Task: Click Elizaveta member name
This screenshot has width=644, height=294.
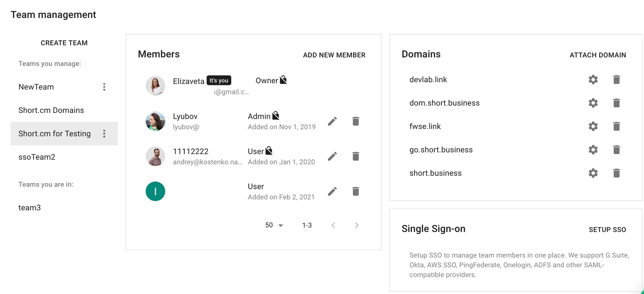Action: (189, 81)
